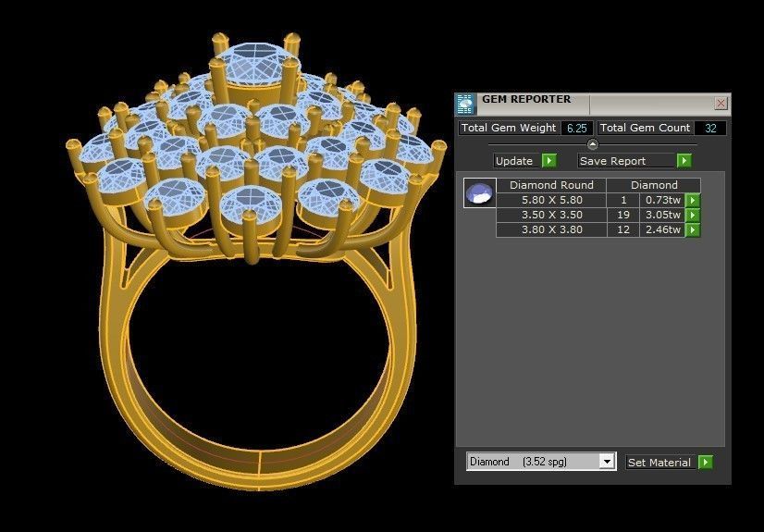Click the Total Gem Count label
The width and height of the screenshot is (764, 532).
coord(644,128)
